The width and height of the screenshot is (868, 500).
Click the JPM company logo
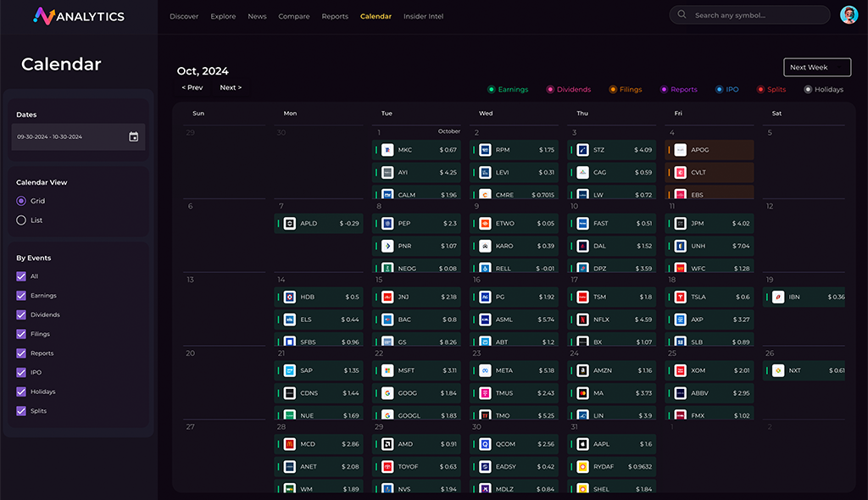681,223
